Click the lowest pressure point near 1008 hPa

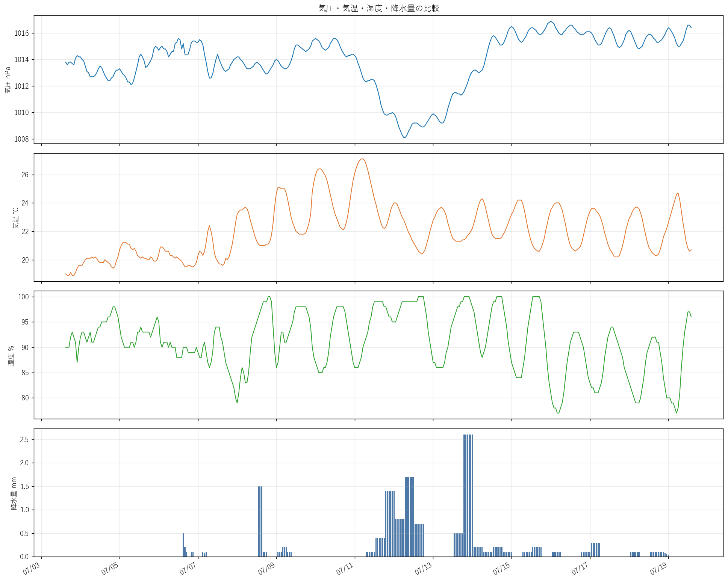[x=404, y=137]
